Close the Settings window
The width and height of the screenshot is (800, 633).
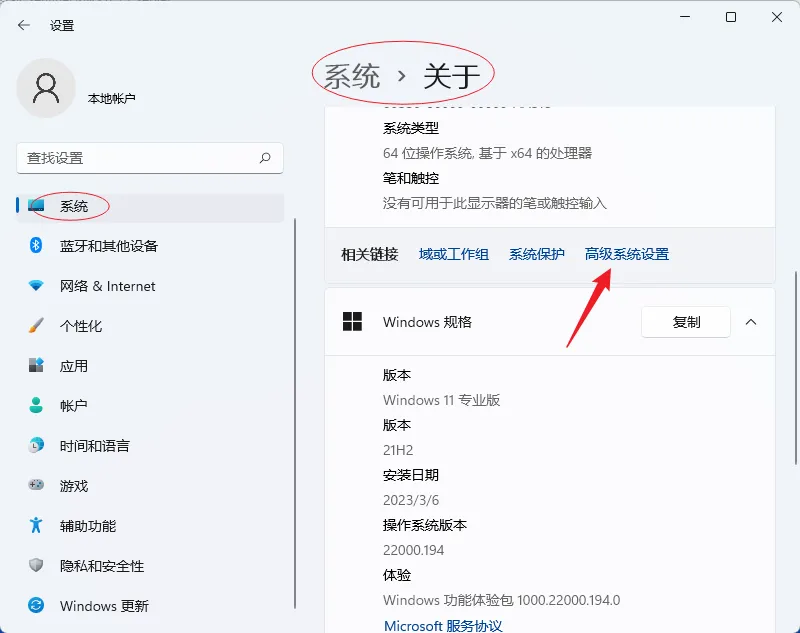point(777,17)
